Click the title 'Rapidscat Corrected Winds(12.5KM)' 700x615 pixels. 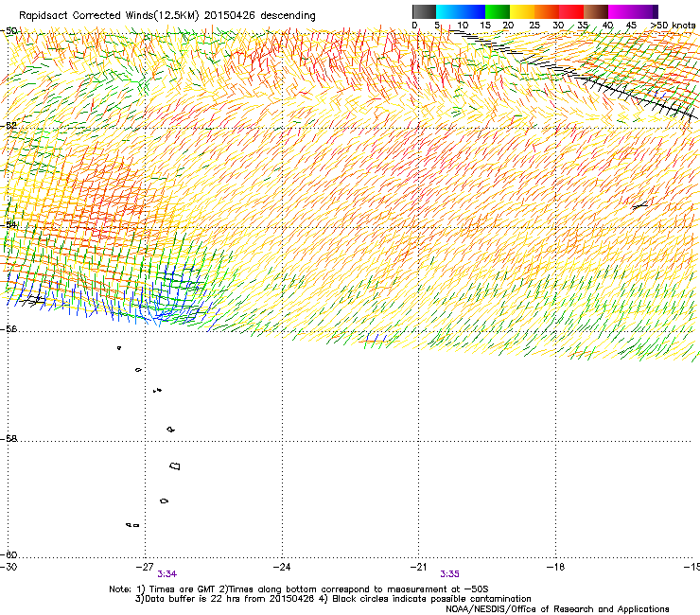click(109, 16)
